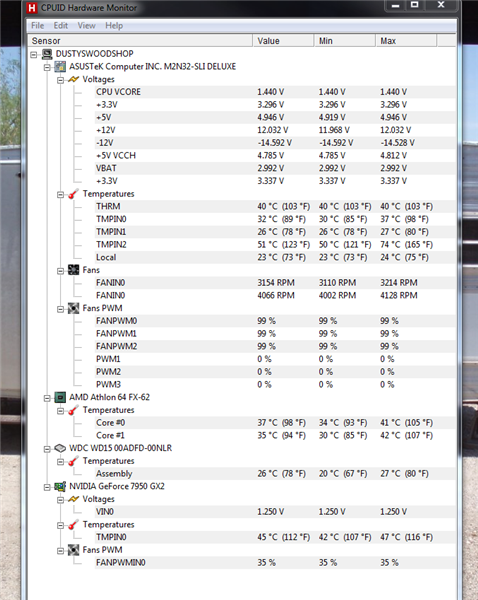Select the VIN0 voltage row

coord(275,512)
